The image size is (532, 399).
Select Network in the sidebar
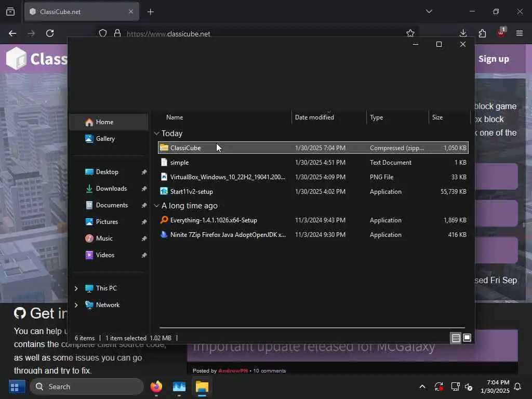coord(108,304)
